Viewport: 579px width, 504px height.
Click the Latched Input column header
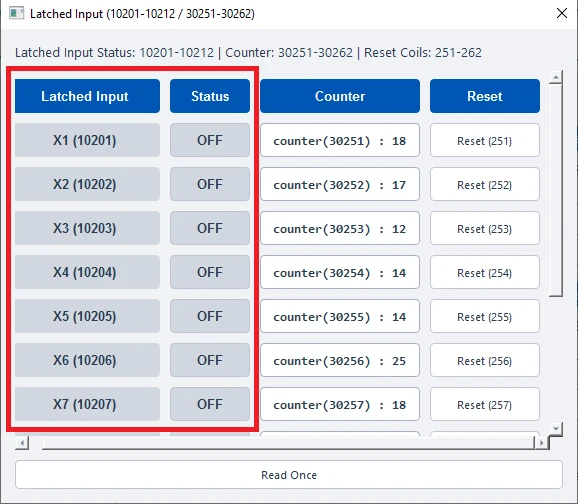[x=88, y=96]
